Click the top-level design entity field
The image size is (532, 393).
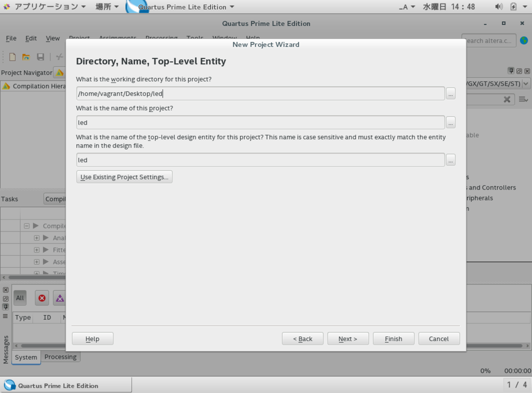[x=260, y=160]
